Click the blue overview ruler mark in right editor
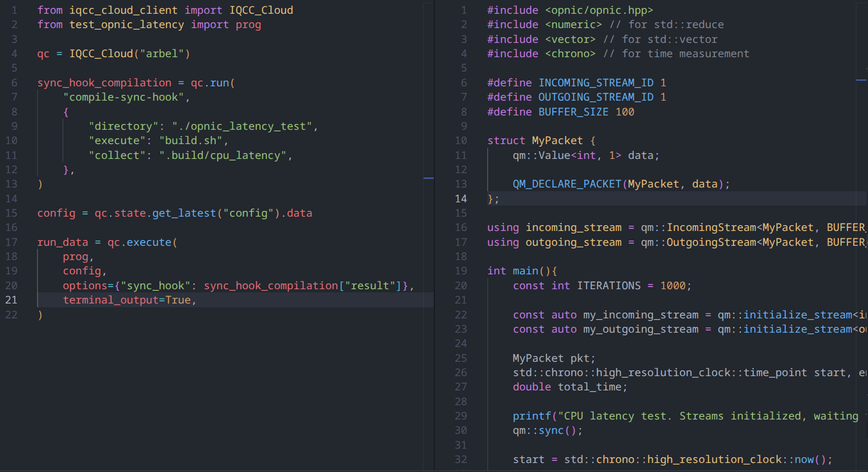 tap(861, 80)
